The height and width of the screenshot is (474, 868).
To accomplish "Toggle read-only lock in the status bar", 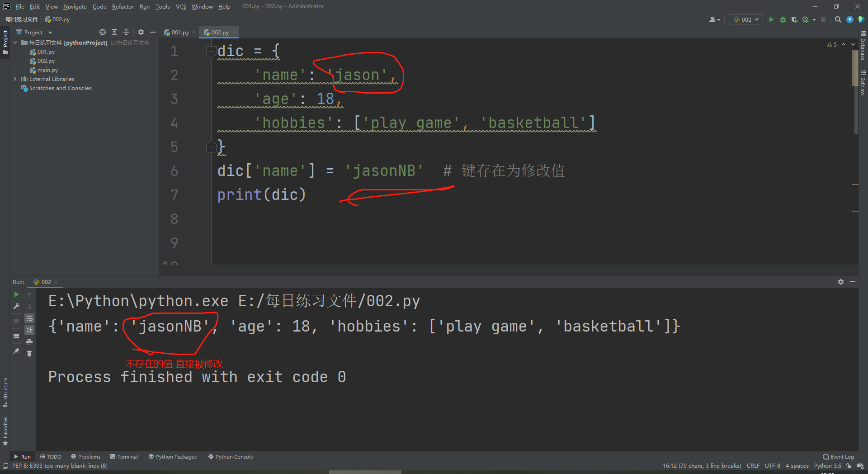I will click(849, 466).
